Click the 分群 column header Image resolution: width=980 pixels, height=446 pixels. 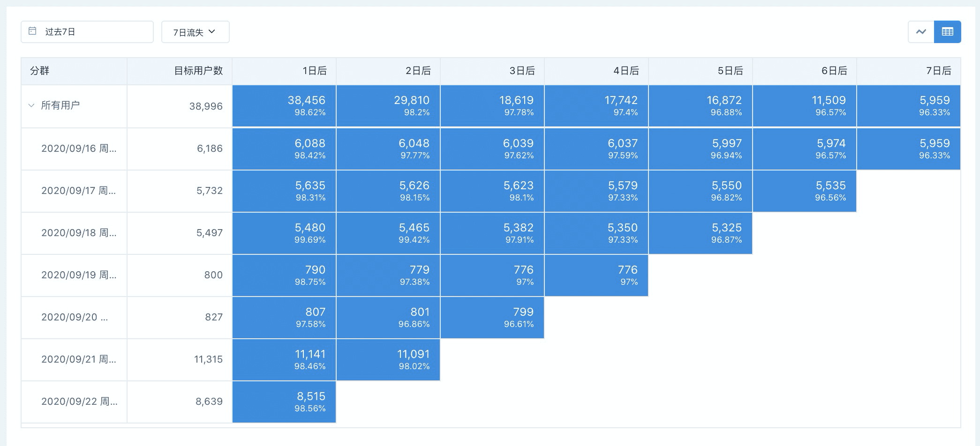74,71
